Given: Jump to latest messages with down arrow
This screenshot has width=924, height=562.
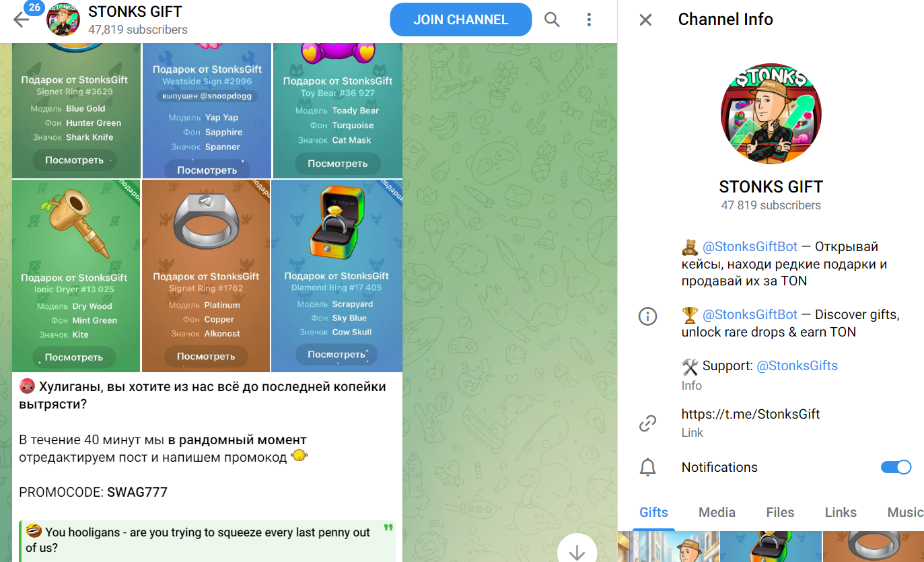Looking at the screenshot, I should pos(577,552).
